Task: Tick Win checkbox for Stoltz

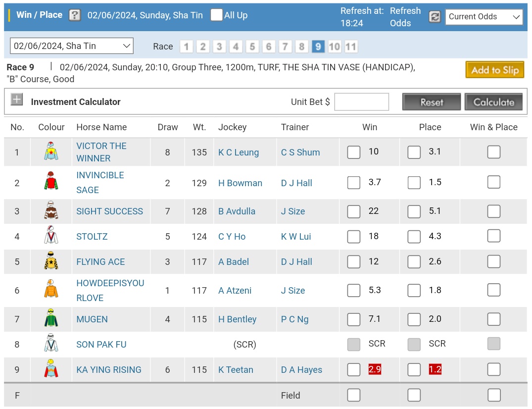Action: pos(353,237)
